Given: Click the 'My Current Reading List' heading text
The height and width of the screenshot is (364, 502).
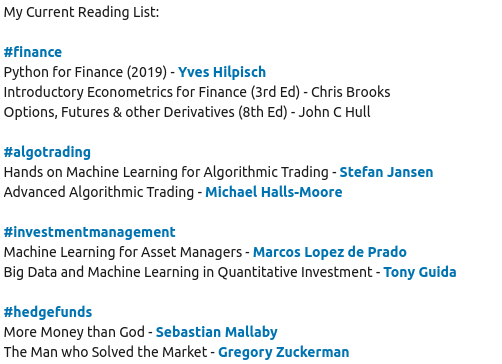Looking at the screenshot, I should point(81,12).
